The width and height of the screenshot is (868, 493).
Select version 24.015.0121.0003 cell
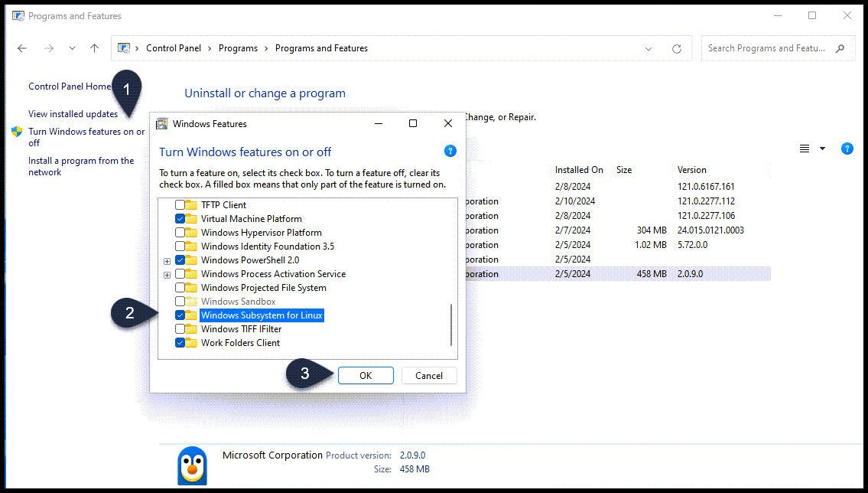710,230
